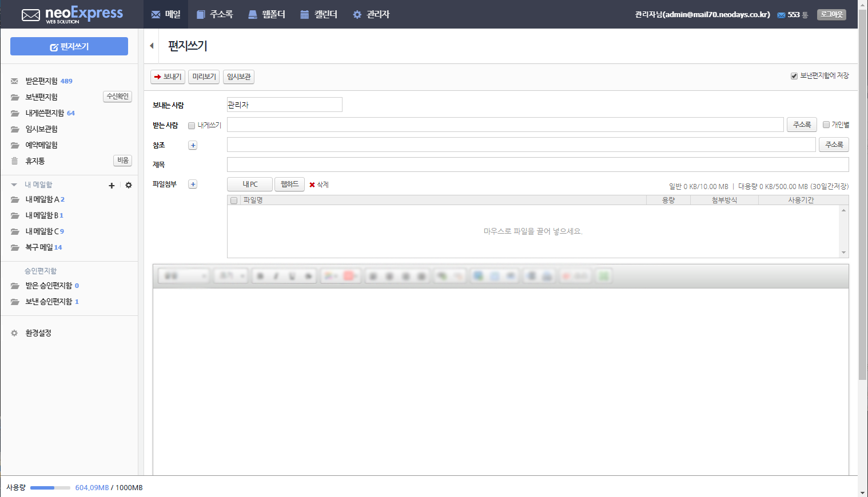Collapse the sidebar with left arrow

point(152,46)
